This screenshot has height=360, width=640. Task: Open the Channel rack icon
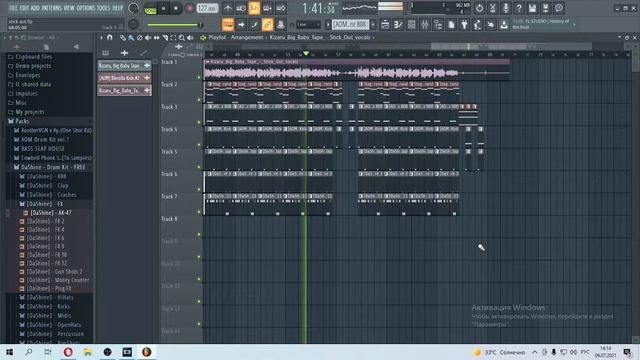pos(411,25)
